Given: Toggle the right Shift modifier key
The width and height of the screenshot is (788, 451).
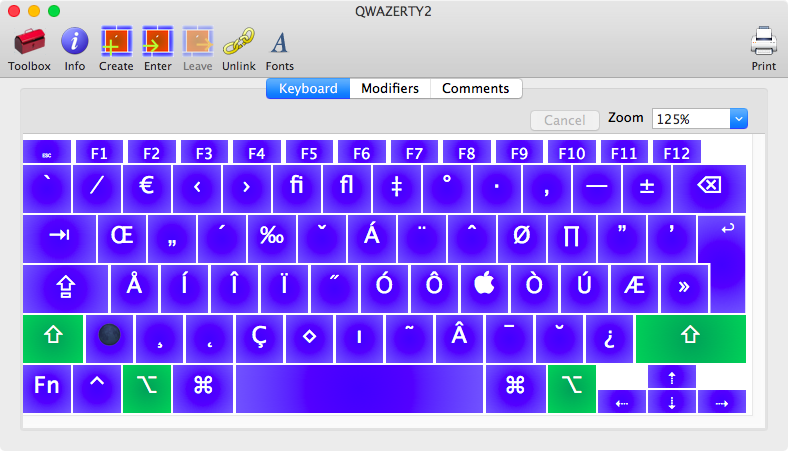Looking at the screenshot, I should 690,338.
